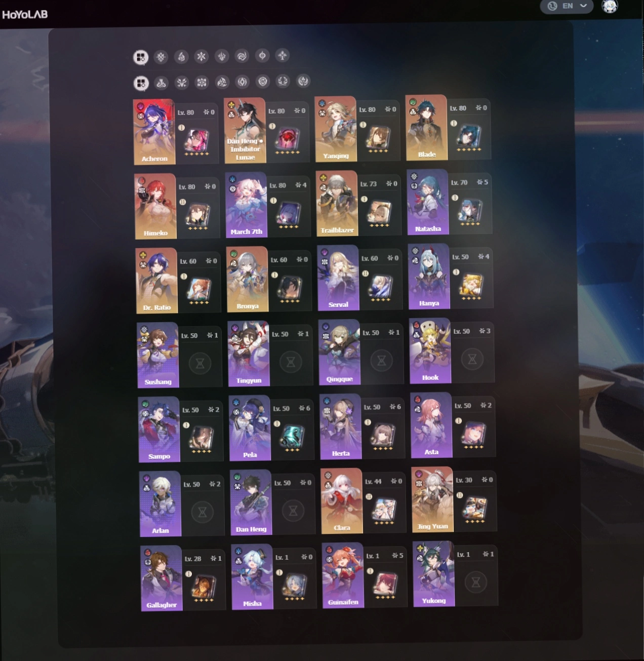Select the All elements filter icon

pos(141,57)
